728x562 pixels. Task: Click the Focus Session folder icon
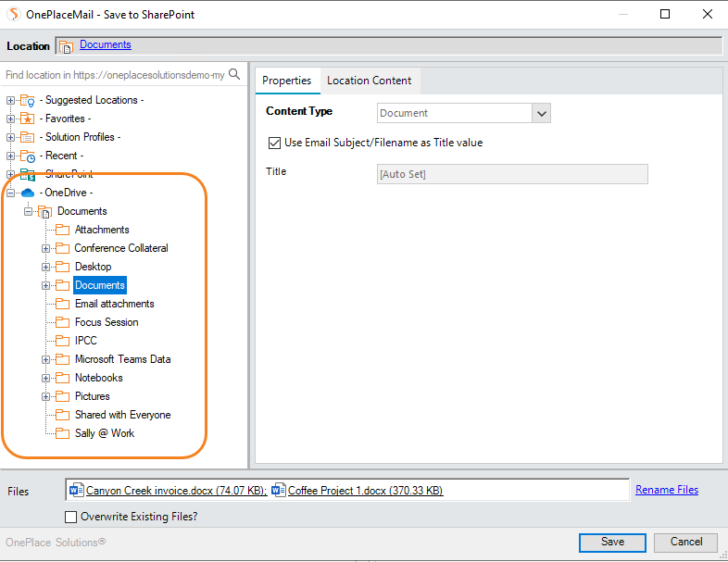coord(63,322)
